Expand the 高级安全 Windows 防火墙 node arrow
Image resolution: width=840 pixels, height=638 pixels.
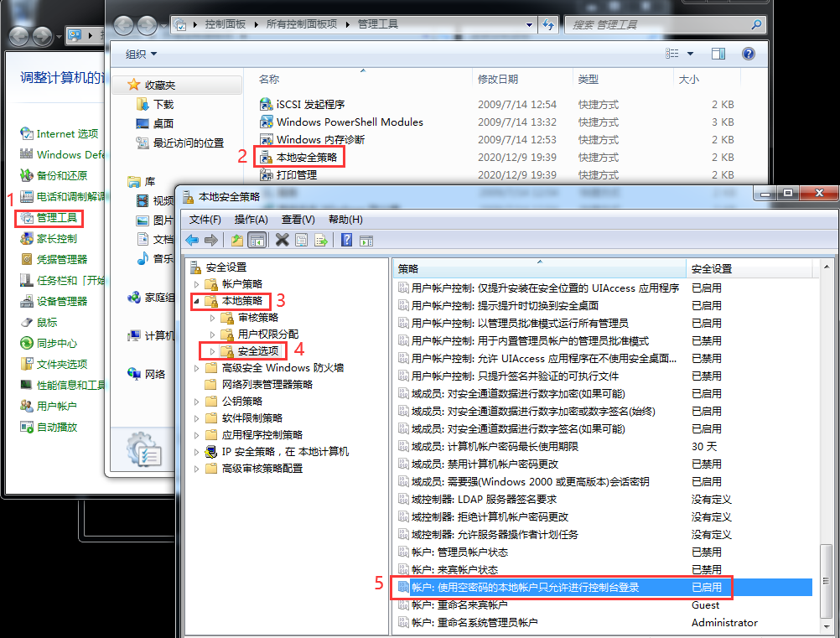click(x=197, y=368)
